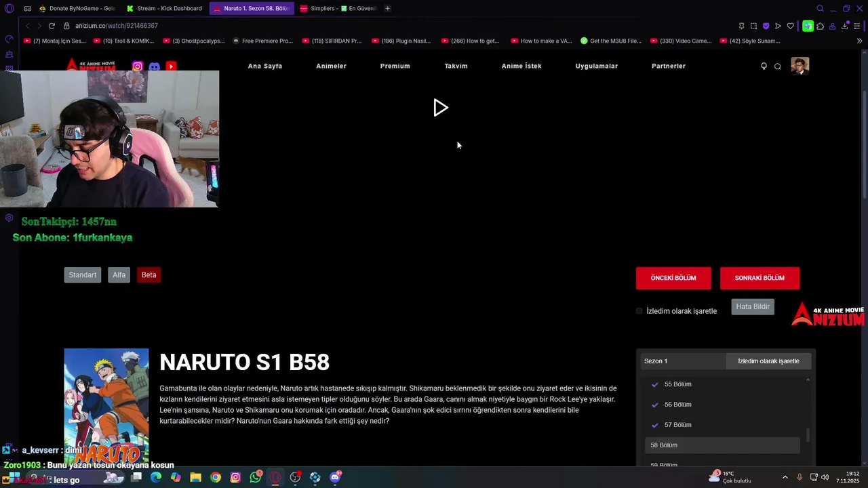Open Uygulamalar page

[597, 66]
